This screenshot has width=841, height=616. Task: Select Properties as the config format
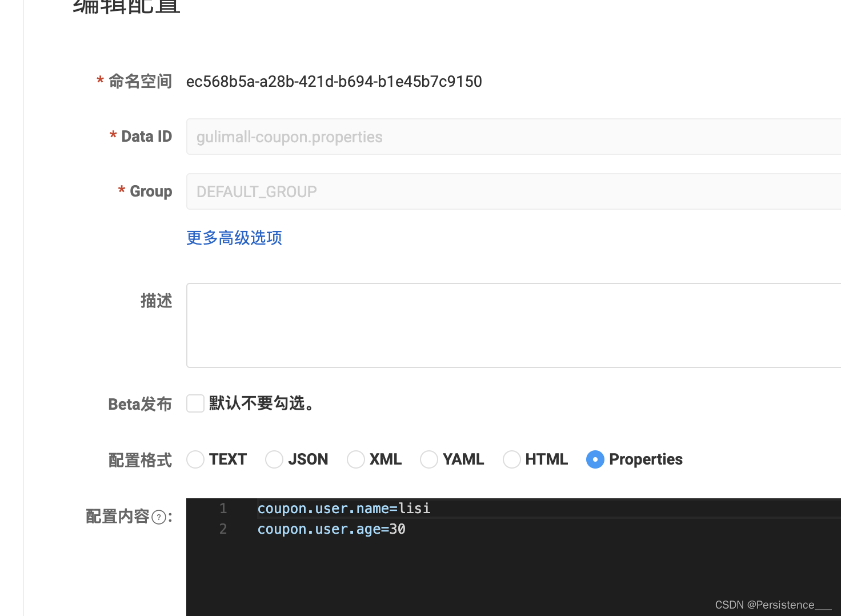point(595,459)
